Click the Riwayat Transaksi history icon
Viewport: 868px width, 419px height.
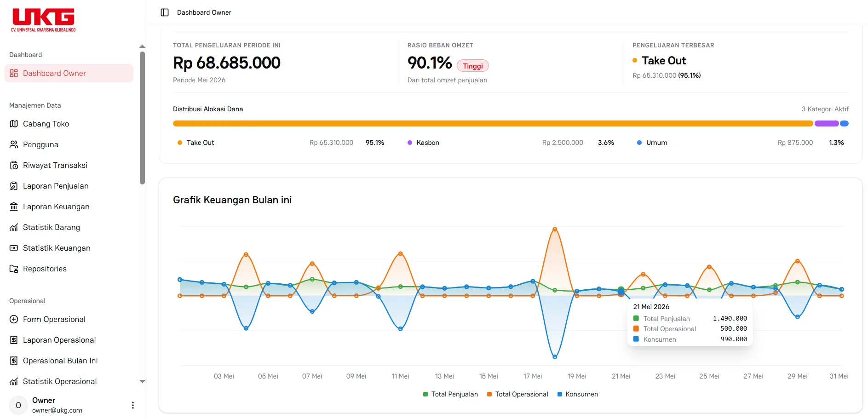14,165
